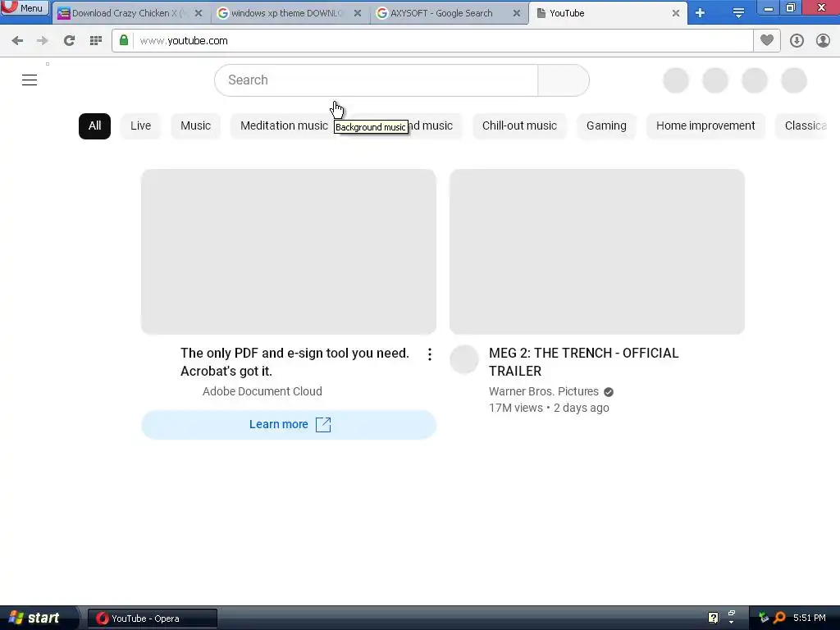Open the MEG 2 trailer thumbnail
Viewport: 840px width, 630px height.
[x=597, y=252]
